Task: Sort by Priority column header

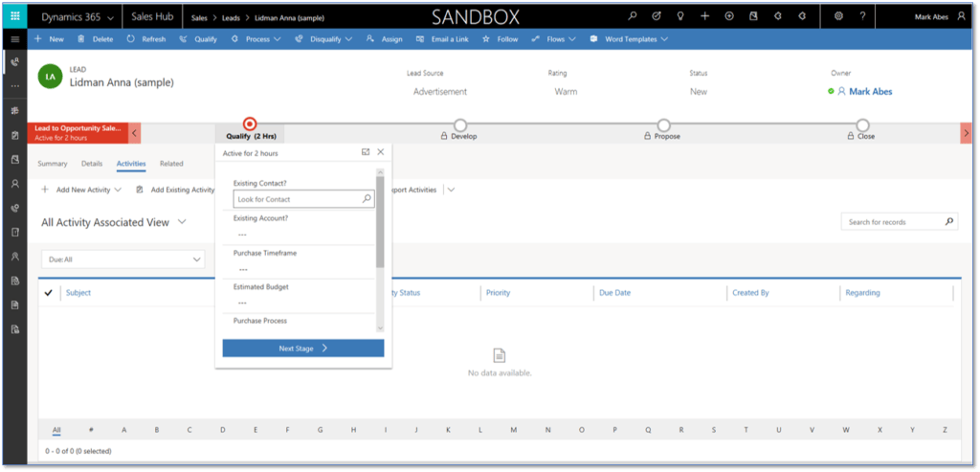Action: (x=498, y=293)
